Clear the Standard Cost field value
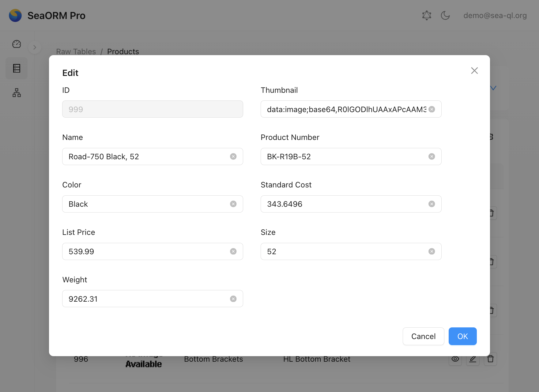539x392 pixels. coord(432,204)
